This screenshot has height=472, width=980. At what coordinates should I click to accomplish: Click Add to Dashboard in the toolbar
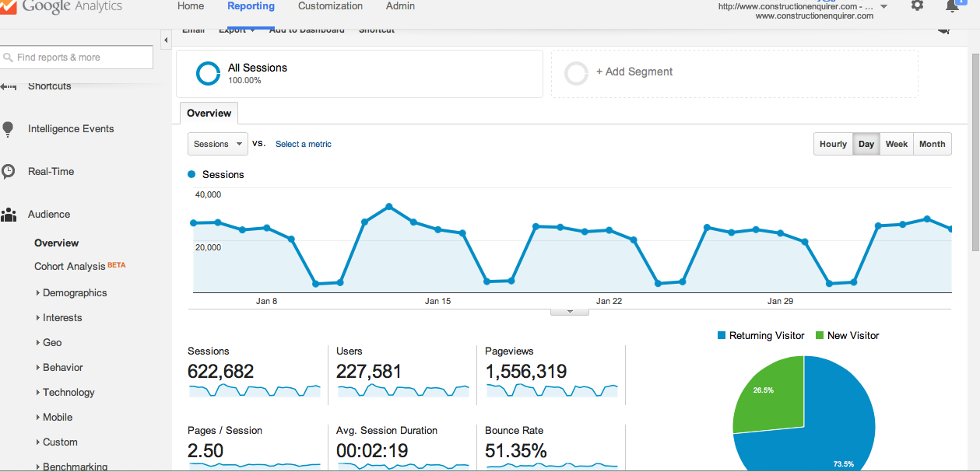(307, 30)
